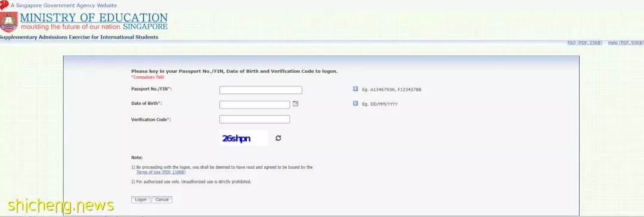Viewport: 644px width, 217px height.
Task: Refresh the verification code image
Action: point(278,138)
